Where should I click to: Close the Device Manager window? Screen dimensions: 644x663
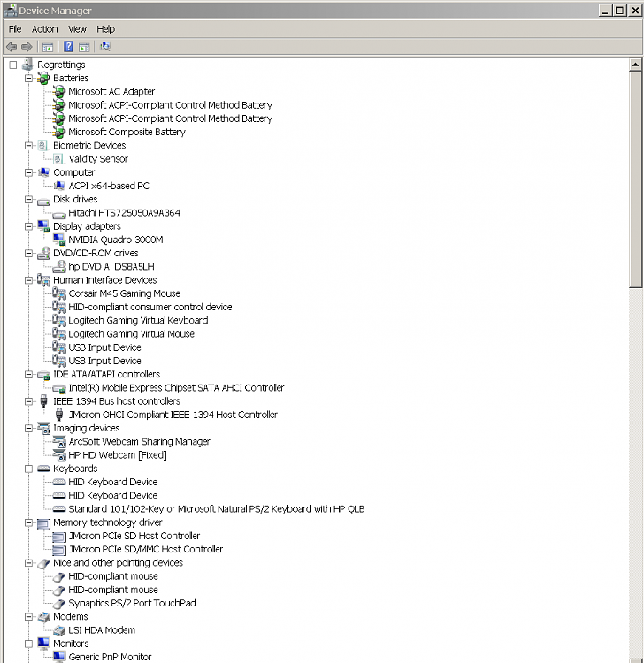(635, 10)
